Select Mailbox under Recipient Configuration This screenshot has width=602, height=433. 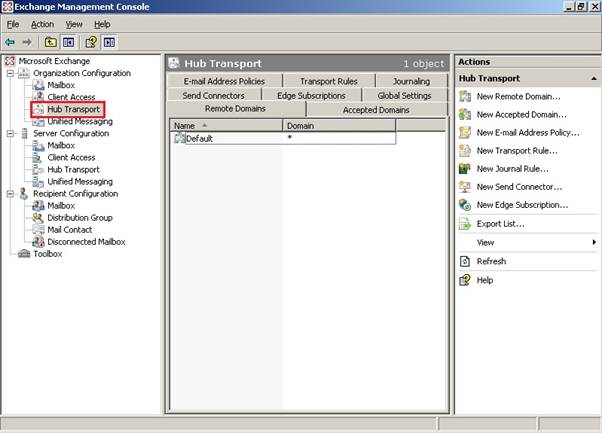click(61, 205)
